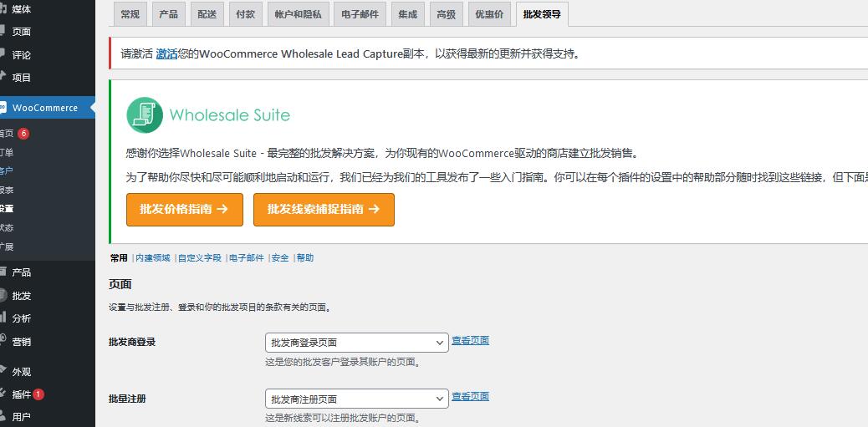This screenshot has width=868, height=427.
Task: Click the 分析 analytics bar-chart icon
Action: tap(3, 318)
